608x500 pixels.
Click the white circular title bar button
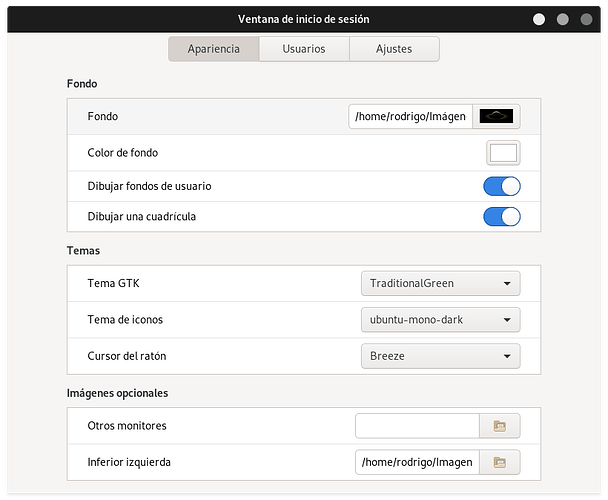(x=539, y=19)
